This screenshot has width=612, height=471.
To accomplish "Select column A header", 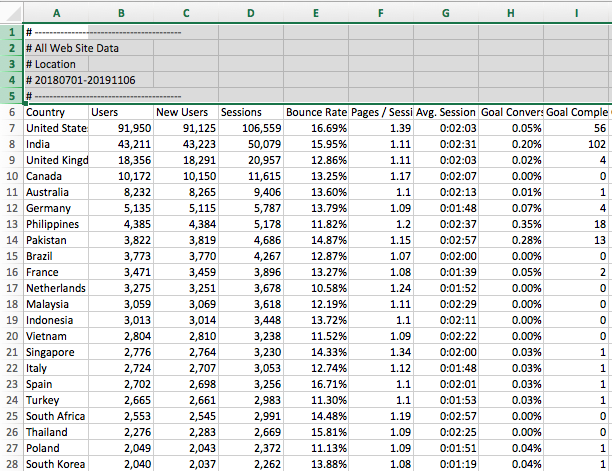I will [x=56, y=13].
